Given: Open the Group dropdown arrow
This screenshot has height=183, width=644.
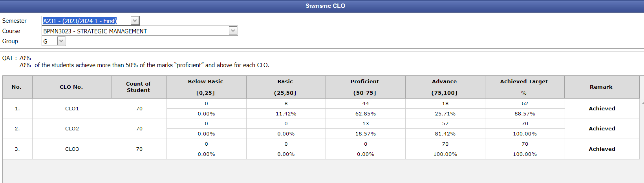Looking at the screenshot, I should tap(61, 41).
